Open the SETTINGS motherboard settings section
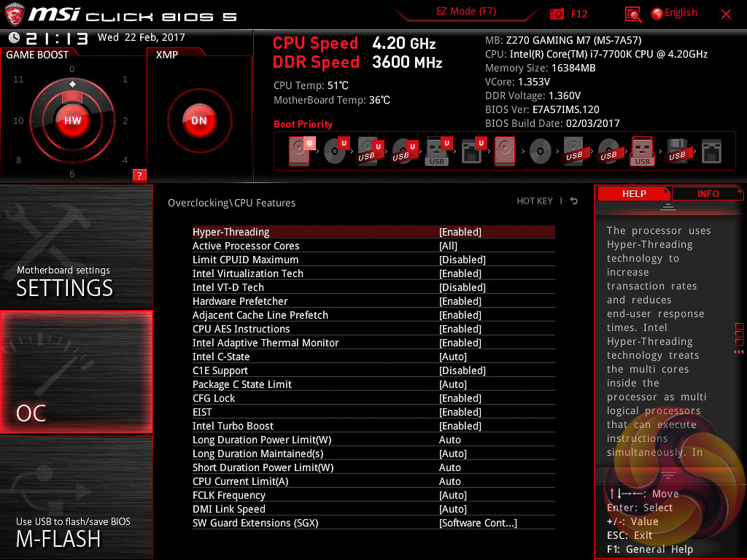This screenshot has width=747, height=560. click(76, 246)
